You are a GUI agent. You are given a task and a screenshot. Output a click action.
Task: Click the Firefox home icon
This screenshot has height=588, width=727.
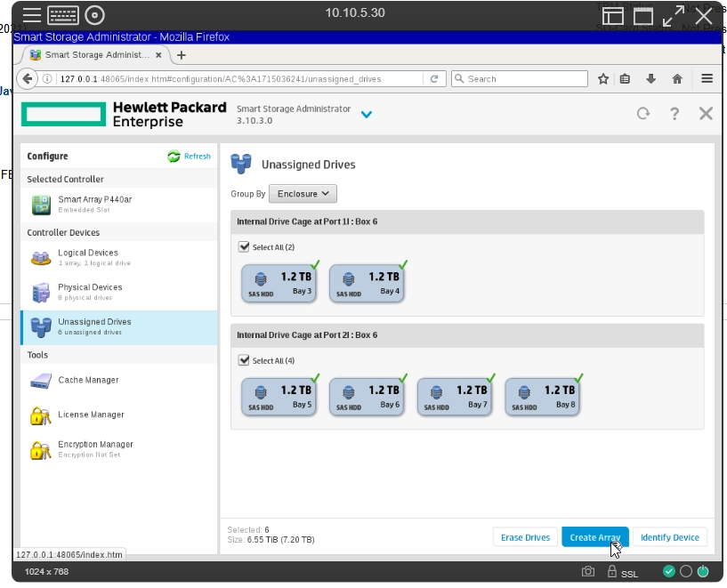click(x=677, y=79)
